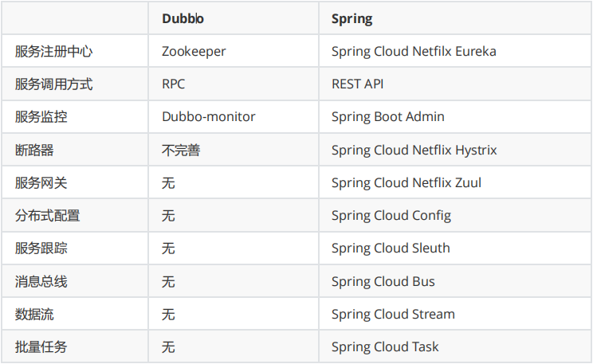Click Spring Cloud Netflix Zuul cell
This screenshot has height=364, width=593.
pos(406,182)
